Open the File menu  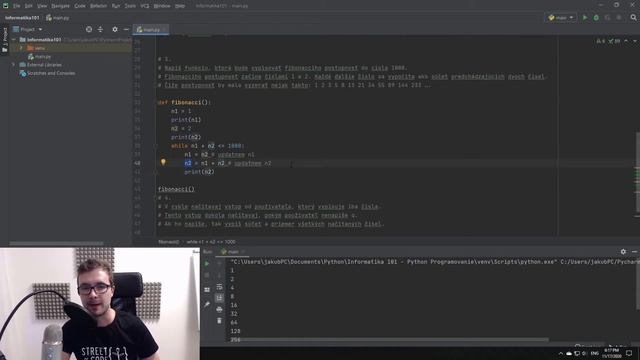(16, 6)
